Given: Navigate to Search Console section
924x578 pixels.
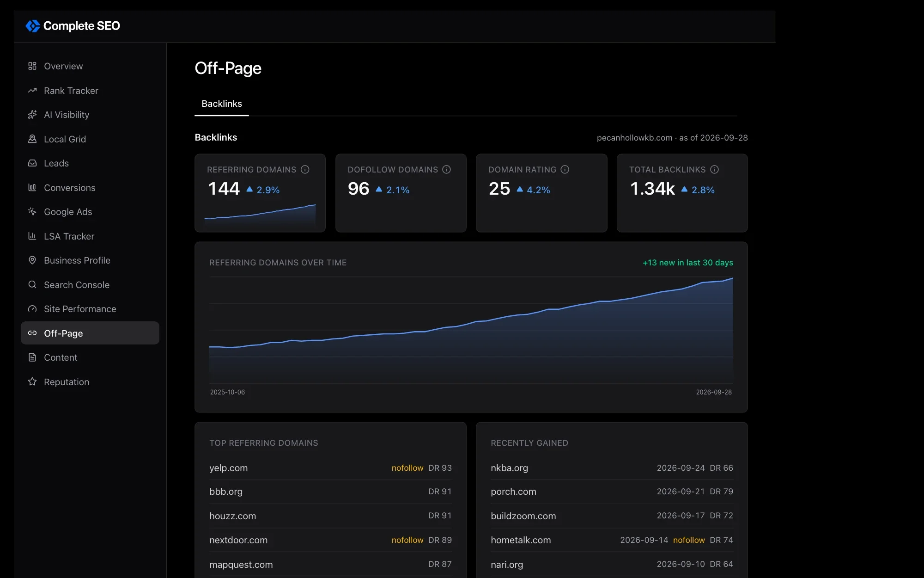Looking at the screenshot, I should click(x=90, y=285).
